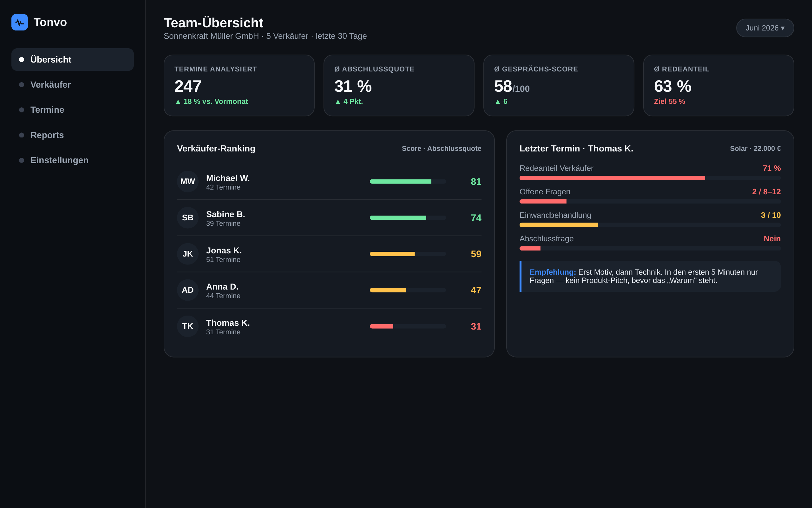Open Sabine B. name in ranking

(x=226, y=214)
